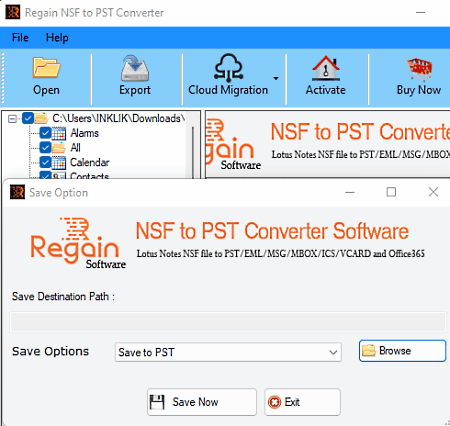The height and width of the screenshot is (426, 450).
Task: Click the Browse button
Action: coord(402,351)
